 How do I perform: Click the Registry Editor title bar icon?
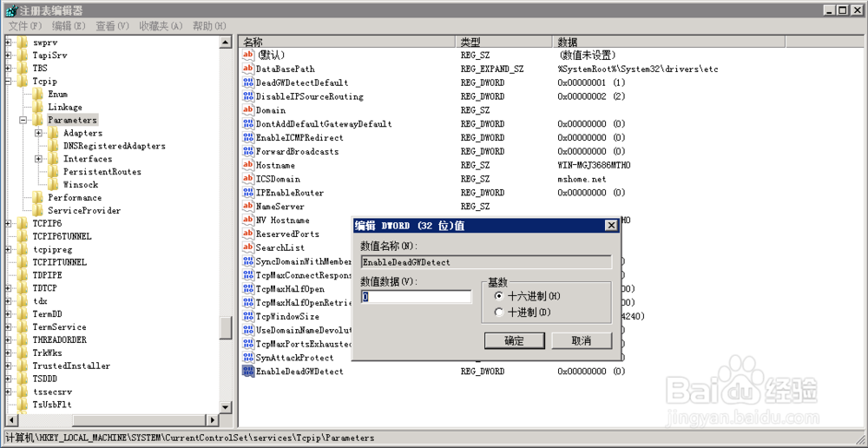click(10, 10)
